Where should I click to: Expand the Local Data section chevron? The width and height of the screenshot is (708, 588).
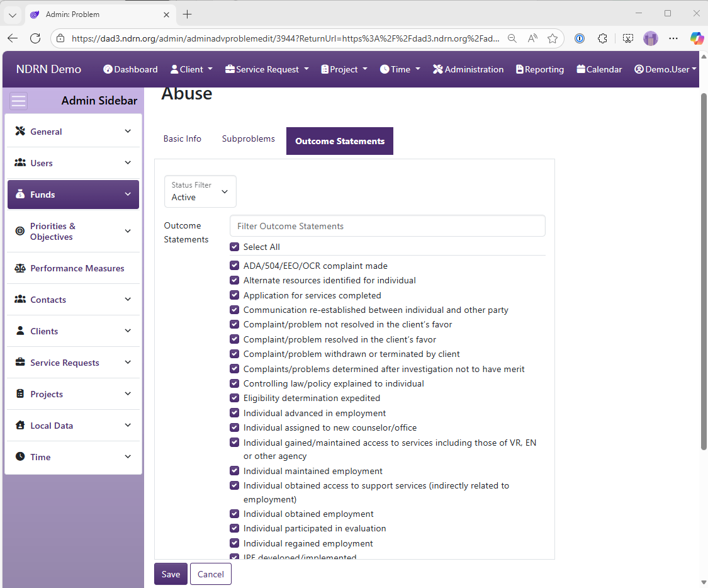coord(128,425)
